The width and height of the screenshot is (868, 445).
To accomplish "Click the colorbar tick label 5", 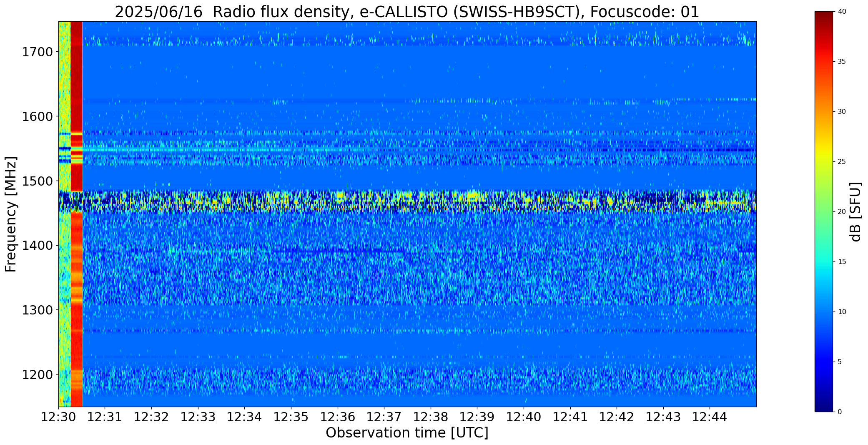I will 839,362.
